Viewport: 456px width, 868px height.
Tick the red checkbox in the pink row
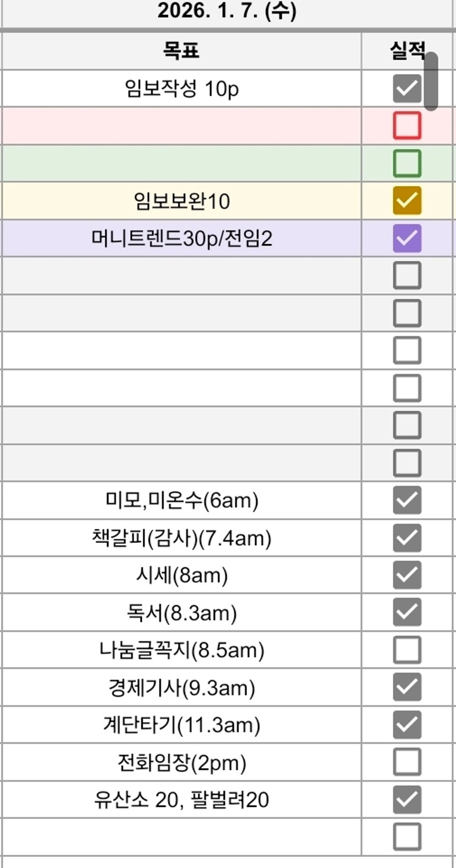[x=407, y=126]
